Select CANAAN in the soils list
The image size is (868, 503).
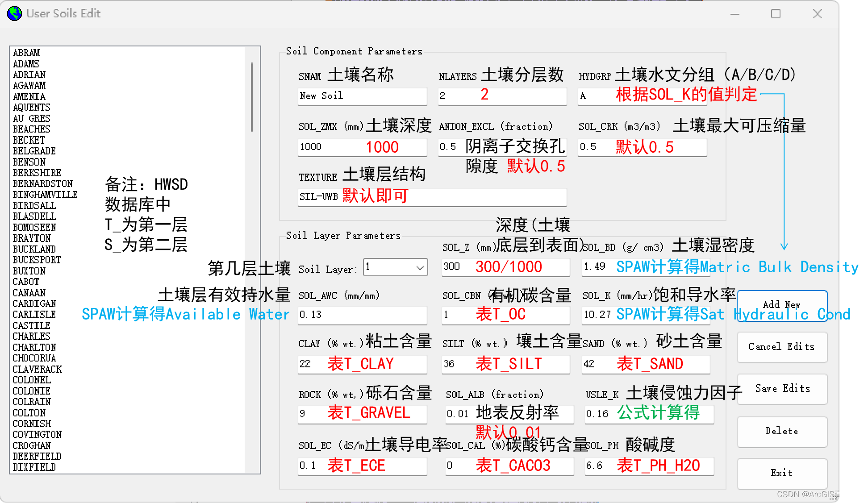pos(29,293)
